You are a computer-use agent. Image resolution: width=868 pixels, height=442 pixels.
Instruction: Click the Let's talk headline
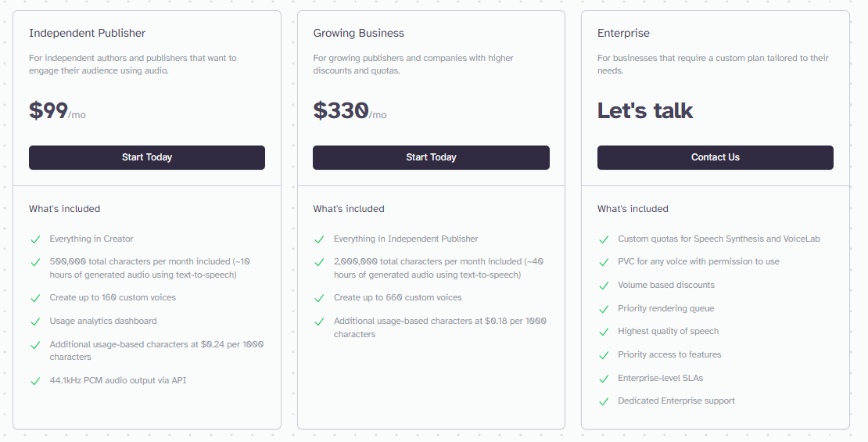click(645, 110)
